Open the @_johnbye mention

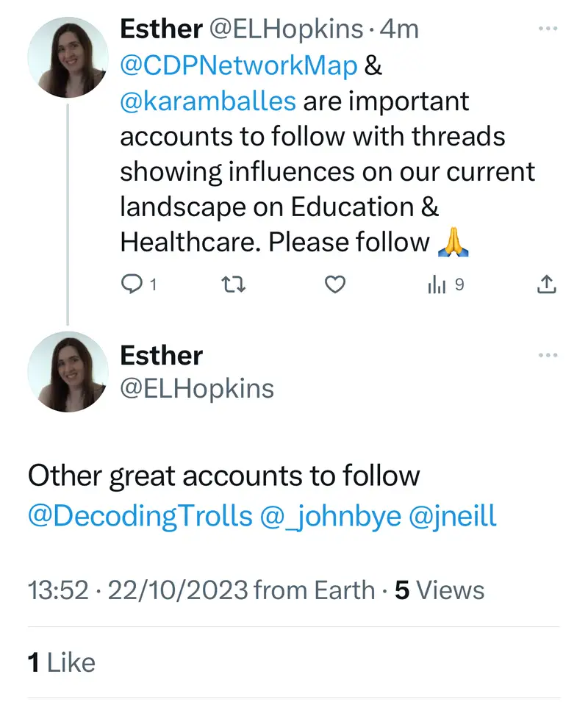pyautogui.click(x=330, y=515)
